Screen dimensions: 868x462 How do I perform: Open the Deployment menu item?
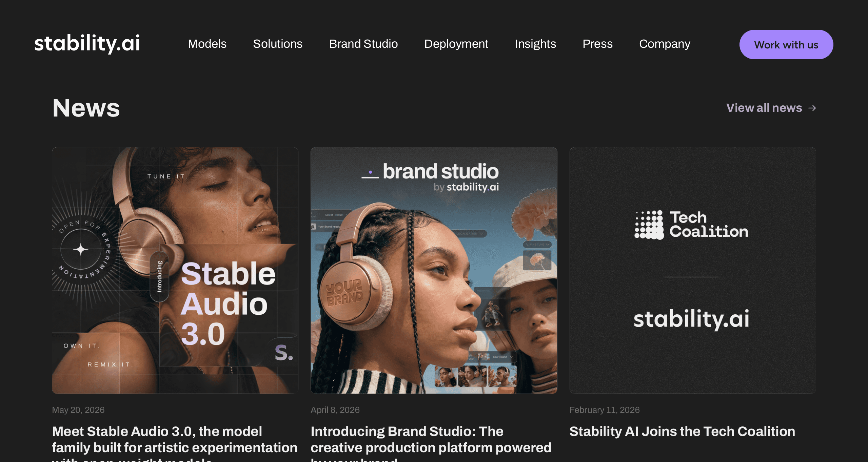(x=456, y=44)
